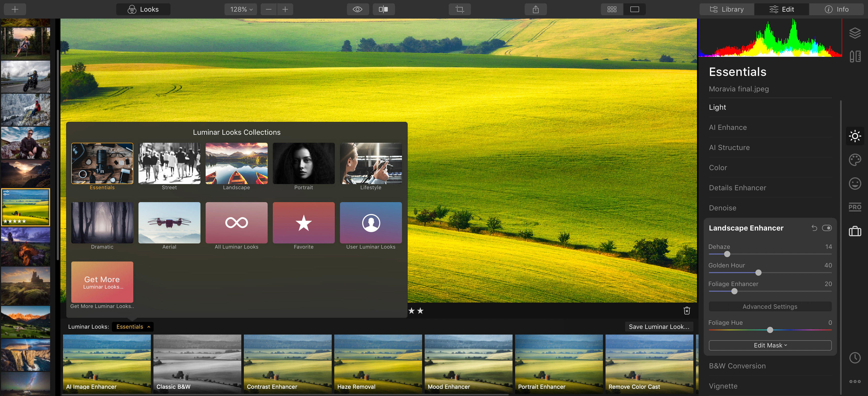Image resolution: width=868 pixels, height=396 pixels.
Task: Switch to the Info tab
Action: click(836, 10)
